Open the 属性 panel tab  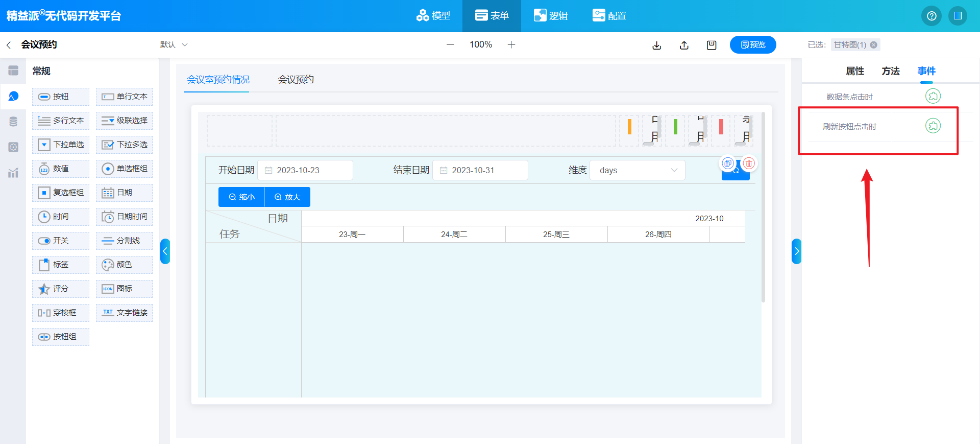855,71
